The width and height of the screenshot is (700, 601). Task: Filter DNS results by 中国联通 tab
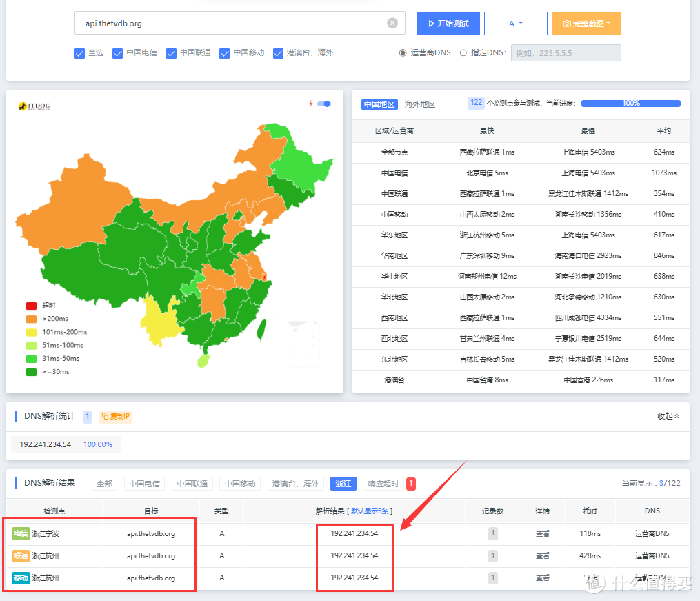pos(192,484)
